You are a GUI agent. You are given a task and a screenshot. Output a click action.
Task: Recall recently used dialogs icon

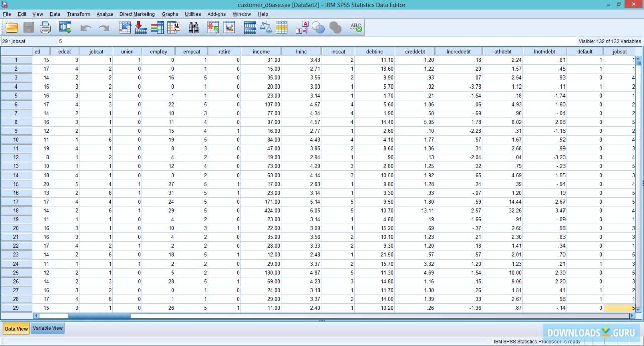click(65, 27)
